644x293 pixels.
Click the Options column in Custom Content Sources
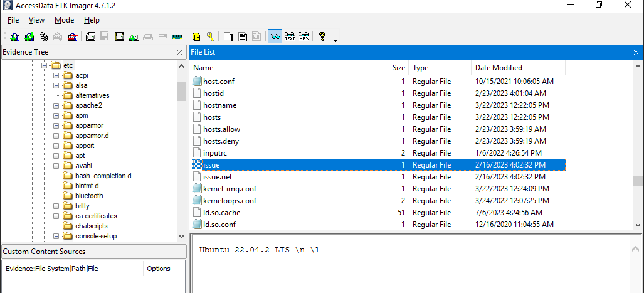(x=159, y=269)
